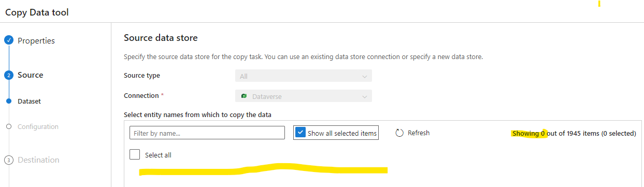This screenshot has height=187, width=644.
Task: Focus the Filter by name field
Action: coord(207,133)
